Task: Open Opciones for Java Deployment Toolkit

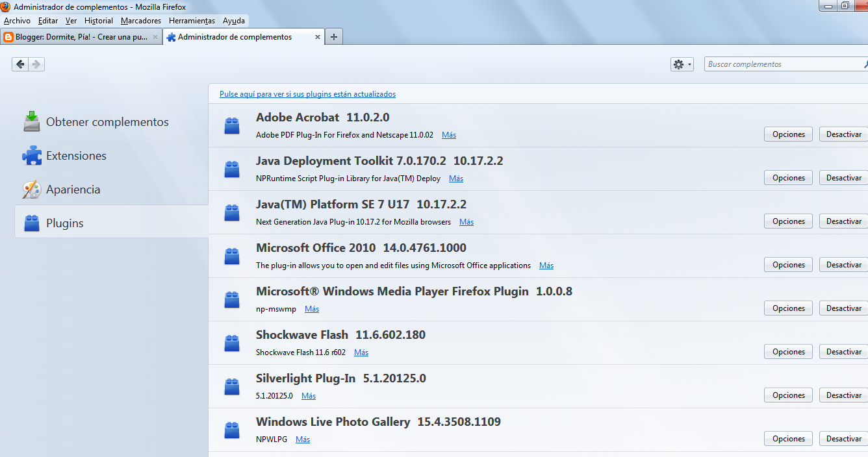Action: 789,178
